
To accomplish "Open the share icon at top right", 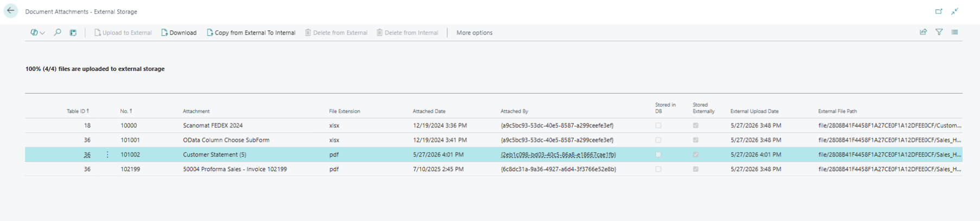I will click(x=923, y=32).
